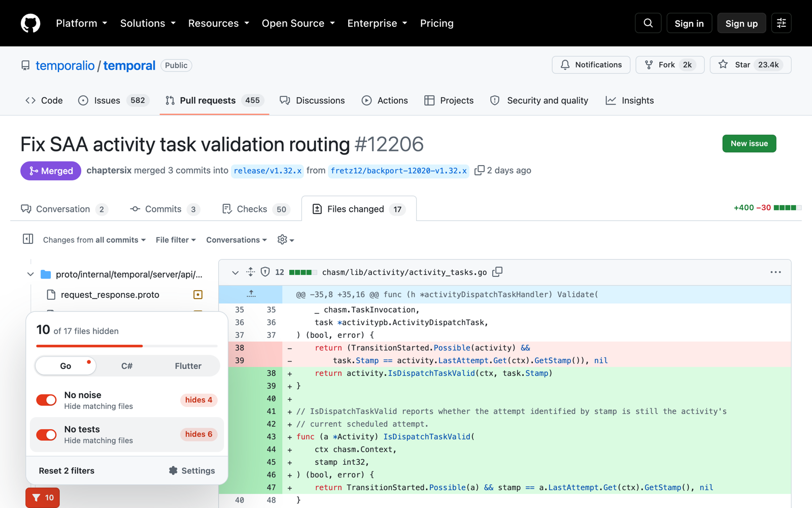Click the shield code owner icon
This screenshot has height=508, width=812.
click(x=265, y=272)
